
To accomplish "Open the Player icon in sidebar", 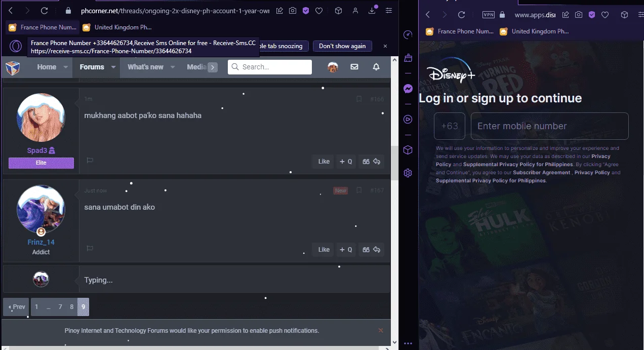I will click(x=408, y=120).
